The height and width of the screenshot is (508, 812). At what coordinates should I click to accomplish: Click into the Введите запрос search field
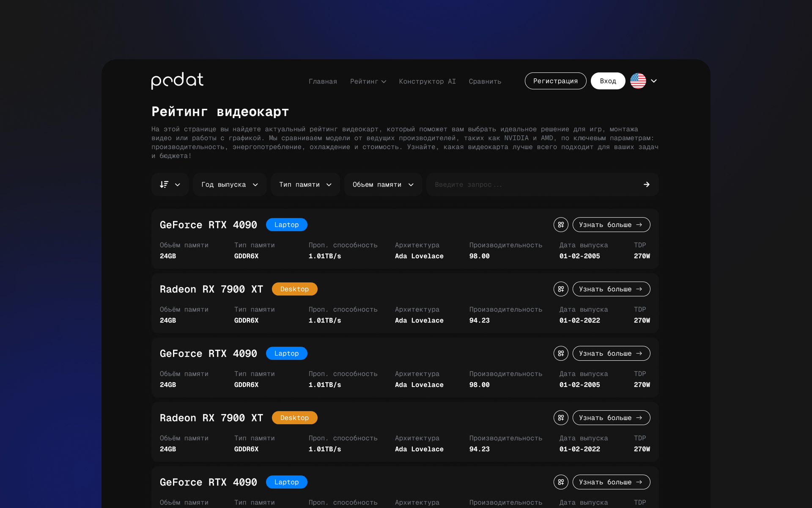pyautogui.click(x=533, y=185)
